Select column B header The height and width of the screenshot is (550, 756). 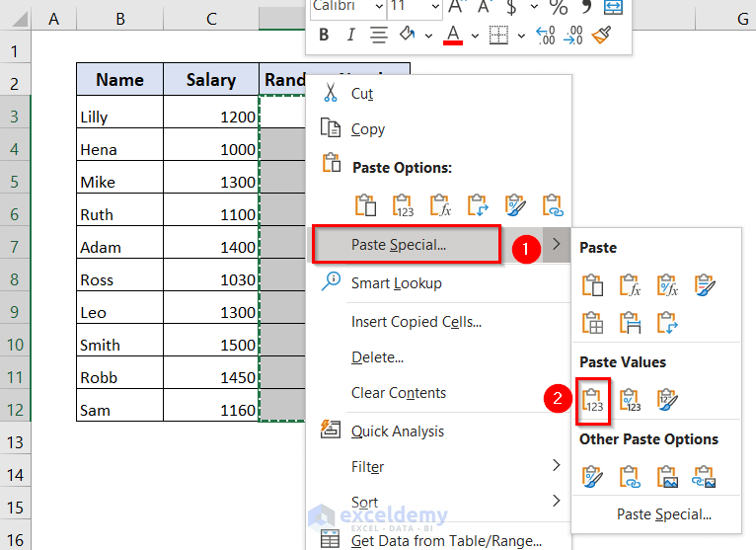click(x=120, y=19)
